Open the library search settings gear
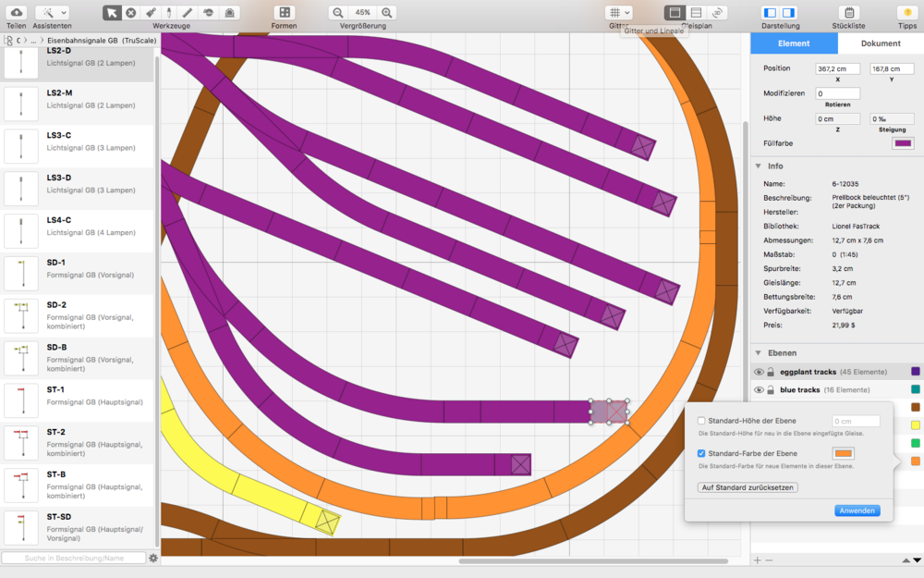 coord(153,558)
